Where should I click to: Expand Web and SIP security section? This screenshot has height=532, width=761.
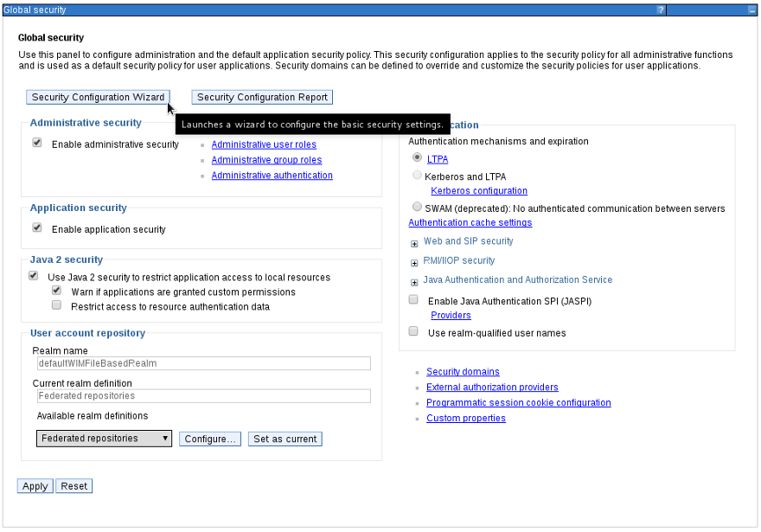(x=414, y=244)
